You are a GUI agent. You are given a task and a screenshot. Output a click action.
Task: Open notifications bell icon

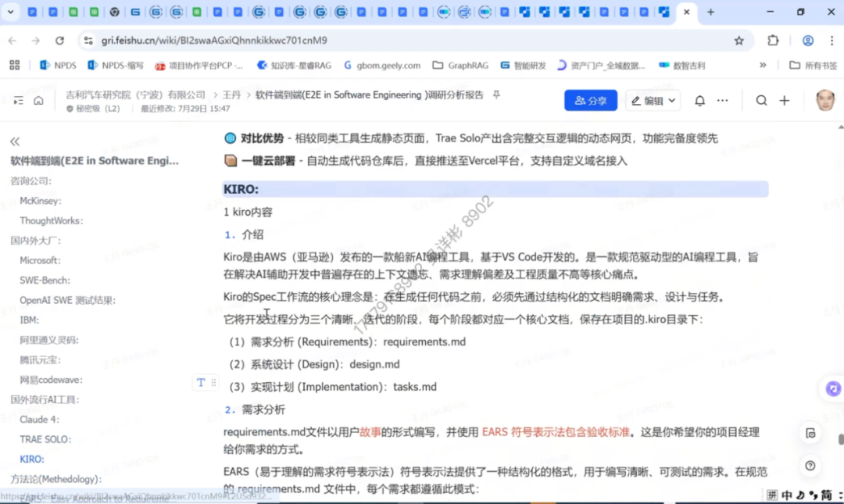point(699,101)
